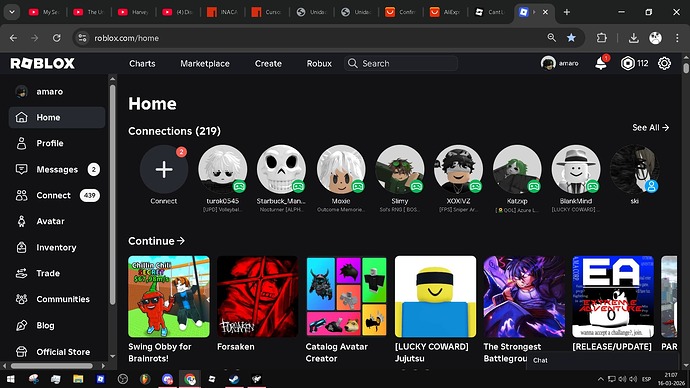Go back in browser history
The image size is (690, 388).
tap(14, 38)
